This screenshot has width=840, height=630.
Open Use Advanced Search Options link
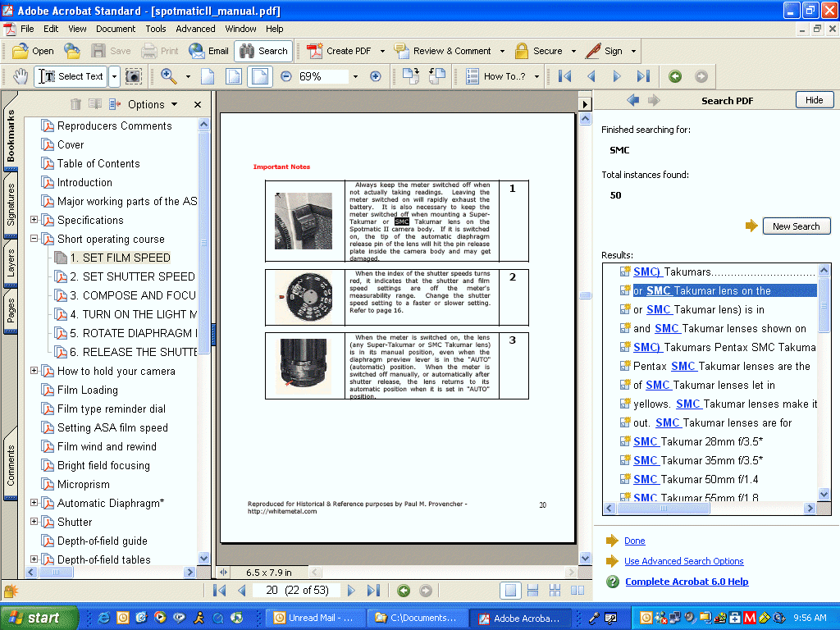pyautogui.click(x=683, y=561)
